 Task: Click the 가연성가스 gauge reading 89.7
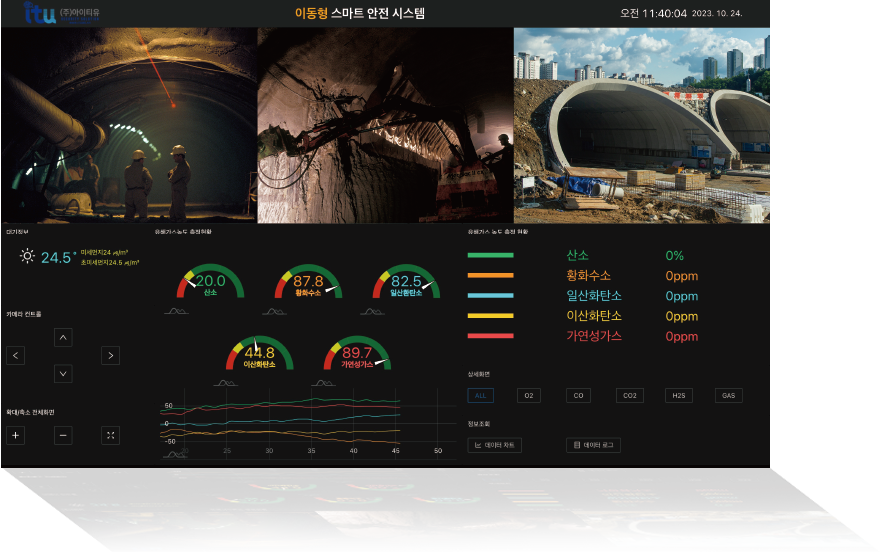357,352
